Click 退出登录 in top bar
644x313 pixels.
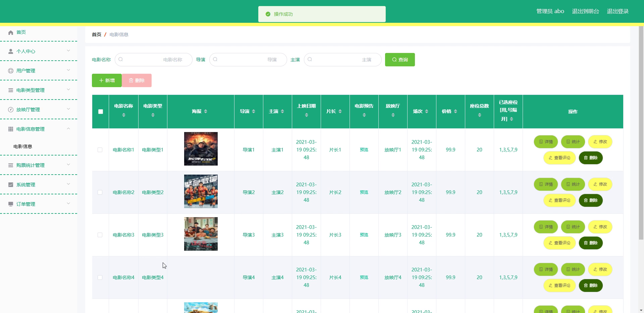[618, 11]
